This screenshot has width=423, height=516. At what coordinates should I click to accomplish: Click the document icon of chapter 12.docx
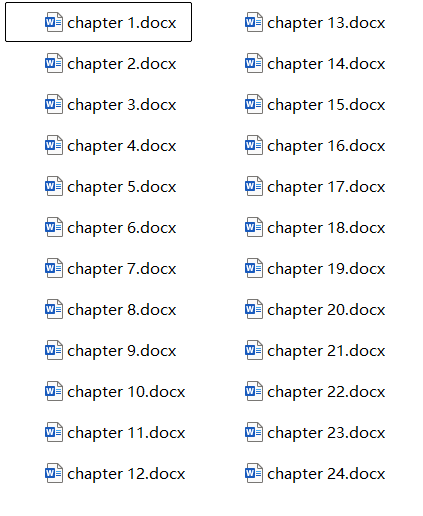[54, 473]
